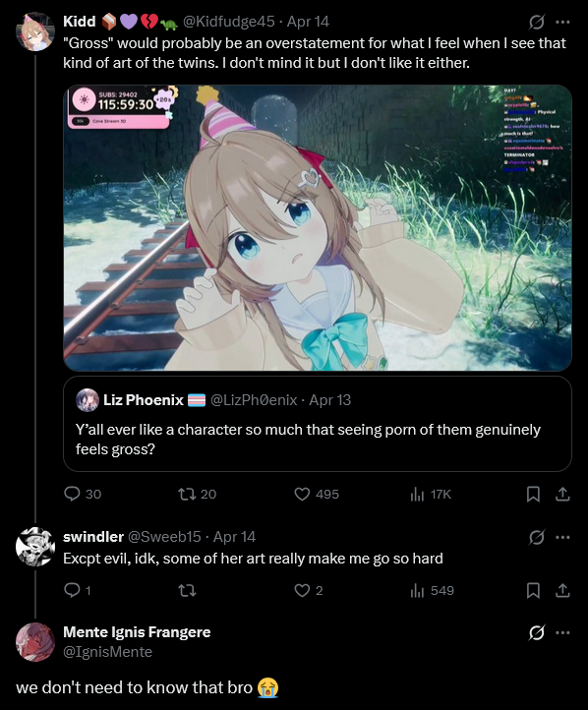This screenshot has height=710, width=588.
Task: Share Kidd's post
Action: coord(562,494)
